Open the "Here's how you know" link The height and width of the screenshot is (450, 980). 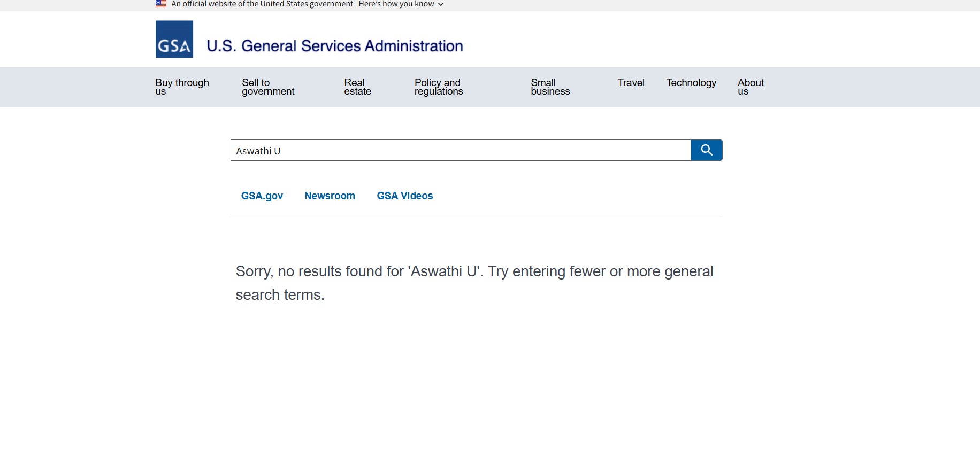[396, 4]
